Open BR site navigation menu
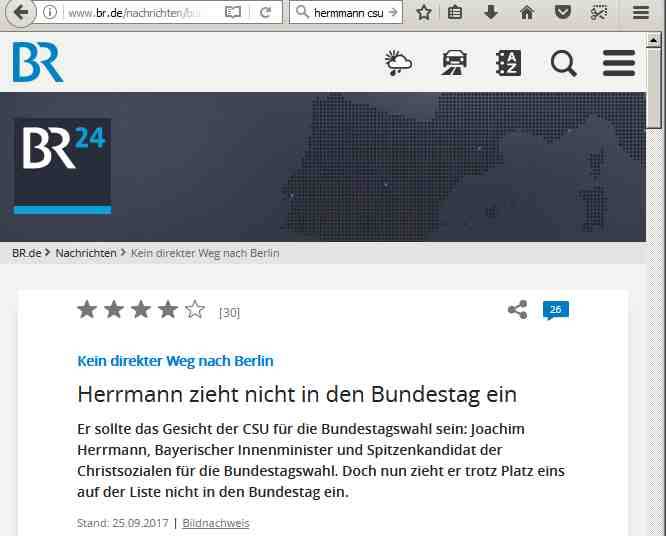 tap(619, 63)
